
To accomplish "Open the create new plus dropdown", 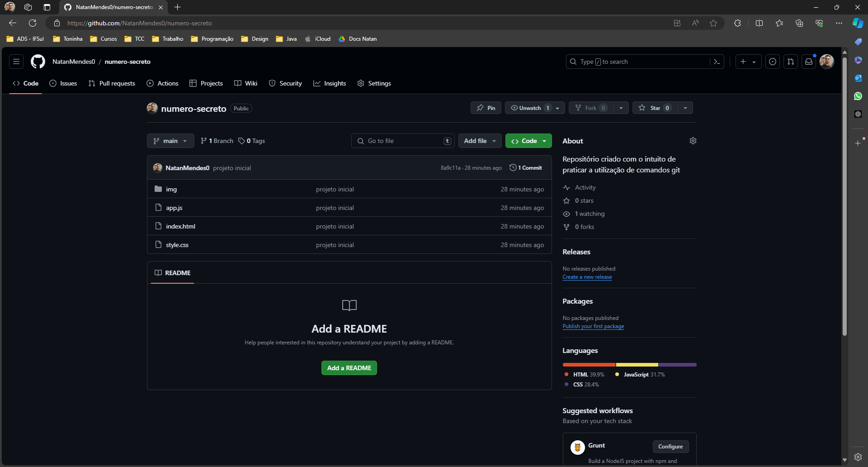I will click(748, 62).
